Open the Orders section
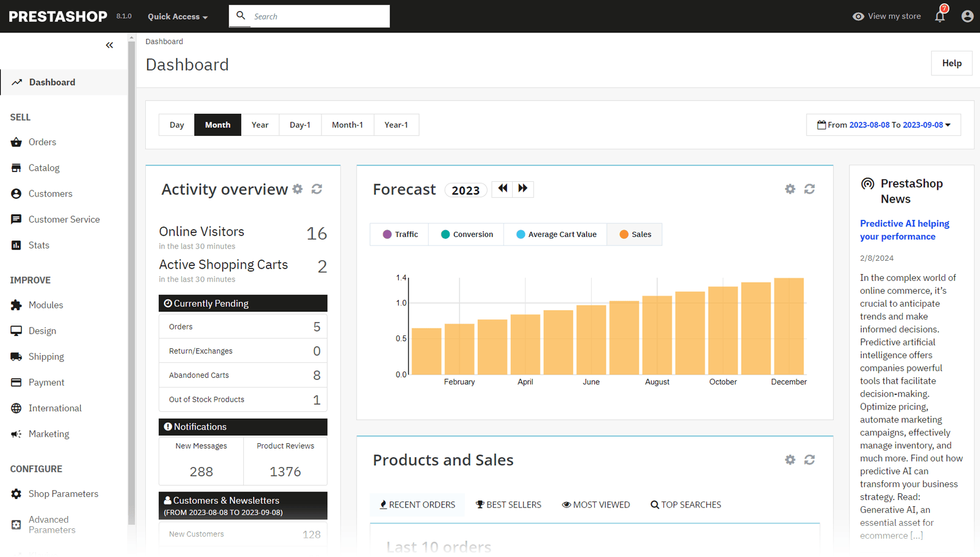 click(42, 141)
